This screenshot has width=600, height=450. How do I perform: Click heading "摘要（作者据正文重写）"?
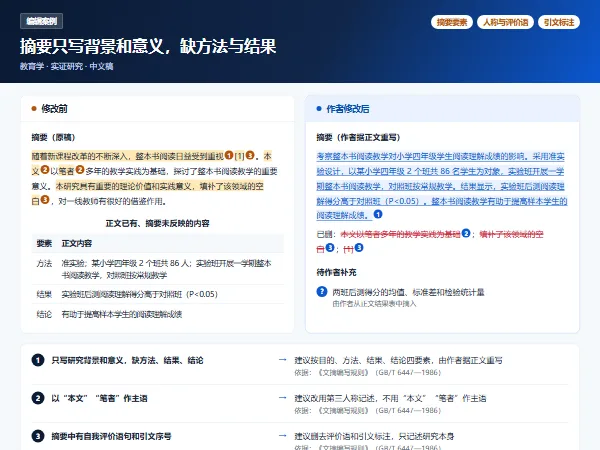click(358, 137)
